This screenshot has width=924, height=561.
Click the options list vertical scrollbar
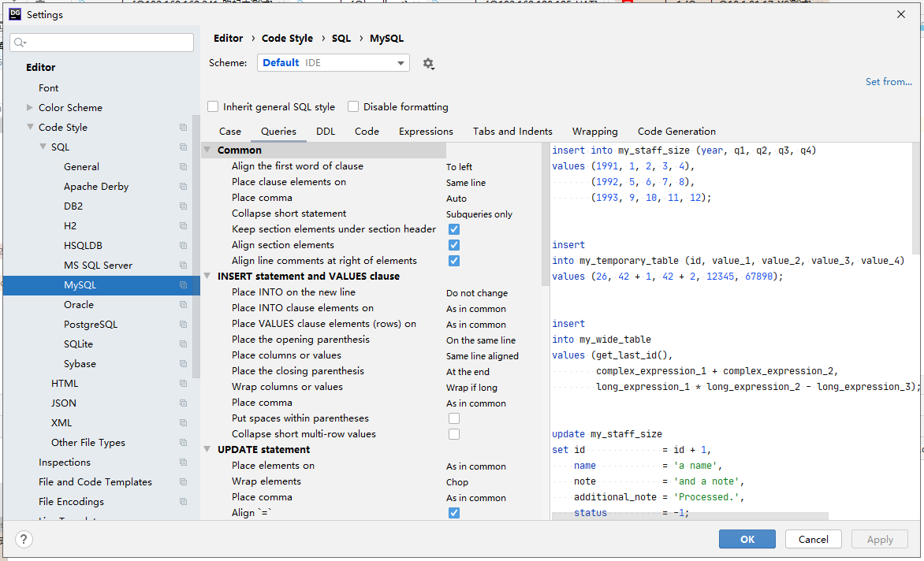545,214
